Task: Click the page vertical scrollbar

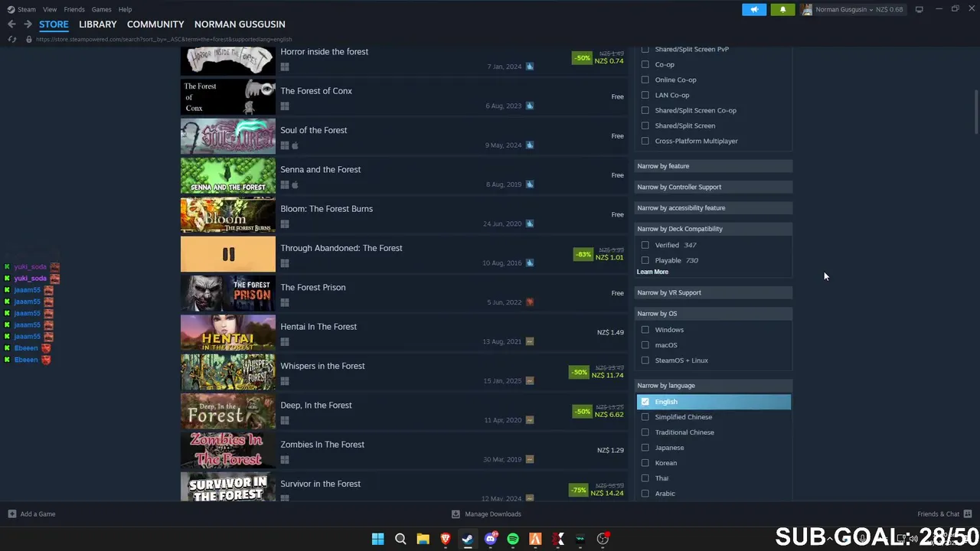Action: (x=975, y=111)
